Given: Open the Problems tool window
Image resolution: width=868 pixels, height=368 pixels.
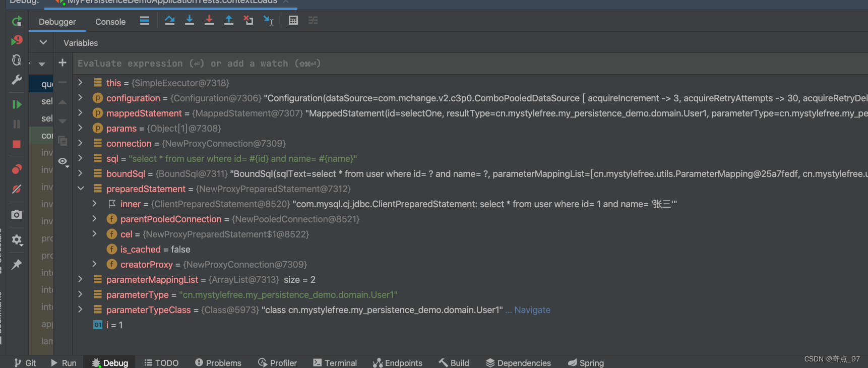Looking at the screenshot, I should pyautogui.click(x=218, y=362).
